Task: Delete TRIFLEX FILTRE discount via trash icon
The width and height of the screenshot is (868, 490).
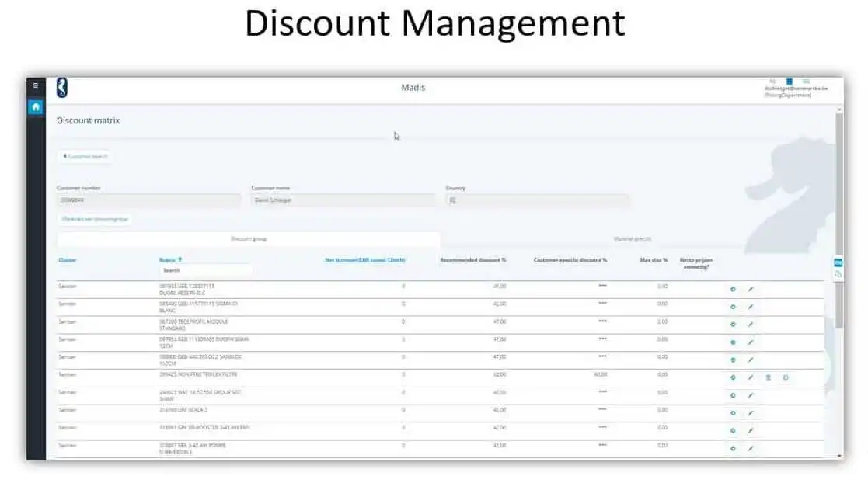Action: [x=769, y=377]
